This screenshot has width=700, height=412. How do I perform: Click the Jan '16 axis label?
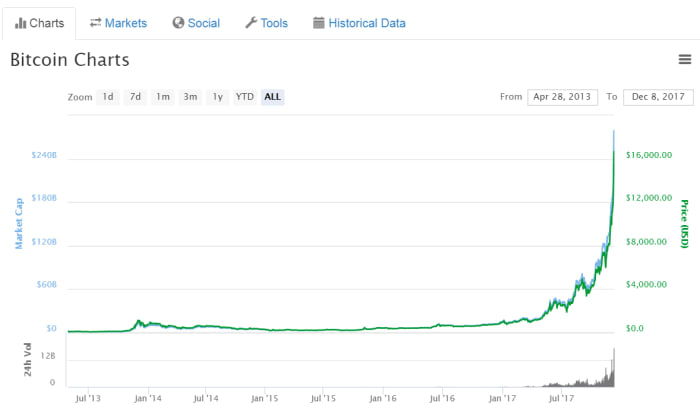[383, 398]
